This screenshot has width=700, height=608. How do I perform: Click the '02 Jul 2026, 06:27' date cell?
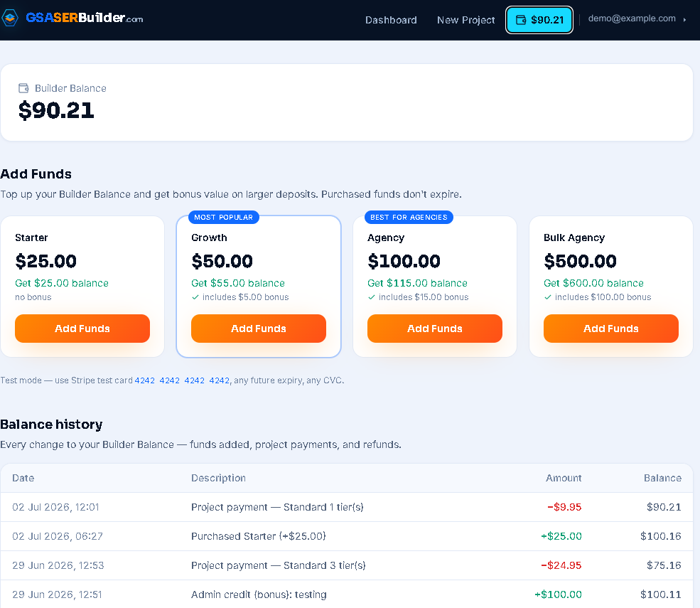pyautogui.click(x=58, y=536)
